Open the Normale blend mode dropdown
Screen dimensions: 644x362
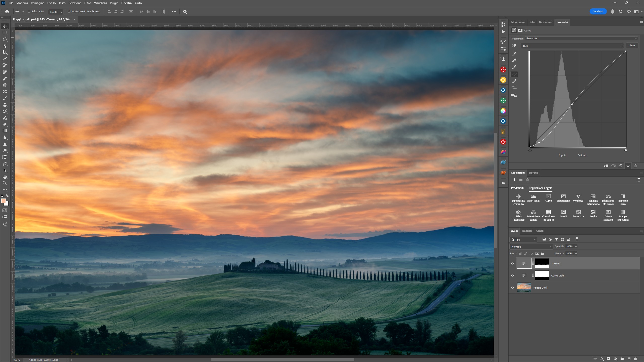(x=531, y=247)
